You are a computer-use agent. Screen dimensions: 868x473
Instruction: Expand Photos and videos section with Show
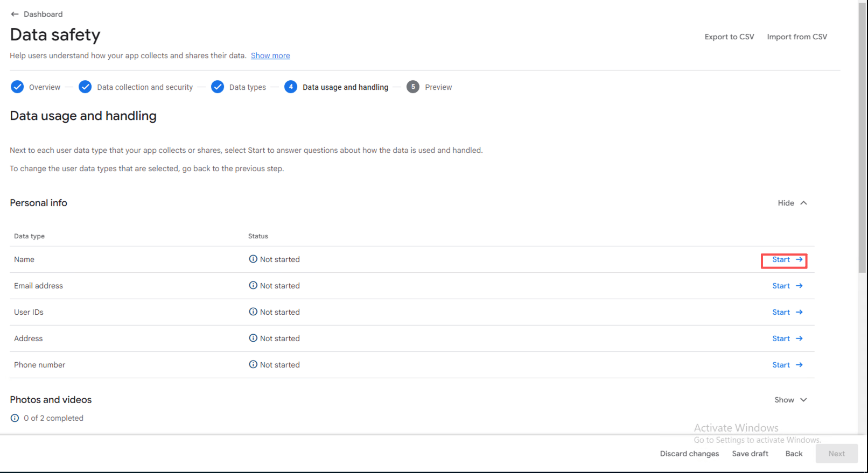click(x=790, y=400)
